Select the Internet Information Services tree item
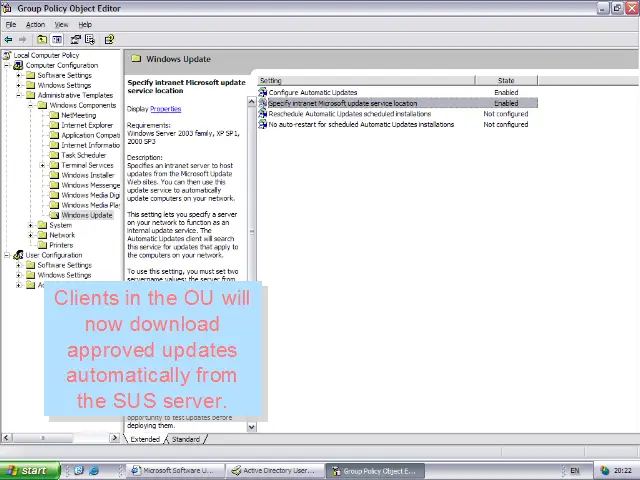 [90, 145]
